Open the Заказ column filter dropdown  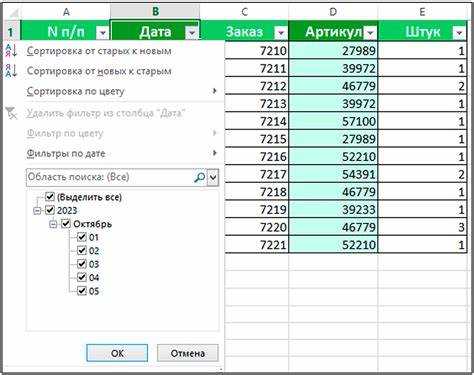click(x=281, y=33)
